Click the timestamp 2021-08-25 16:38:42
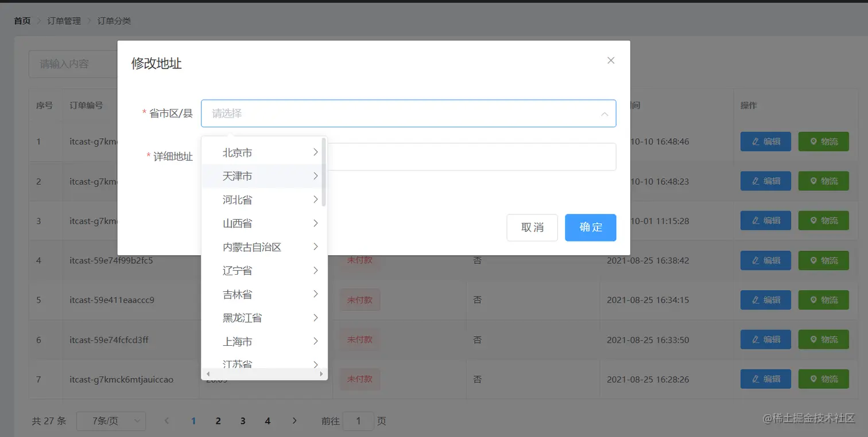The height and width of the screenshot is (437, 868). (648, 260)
